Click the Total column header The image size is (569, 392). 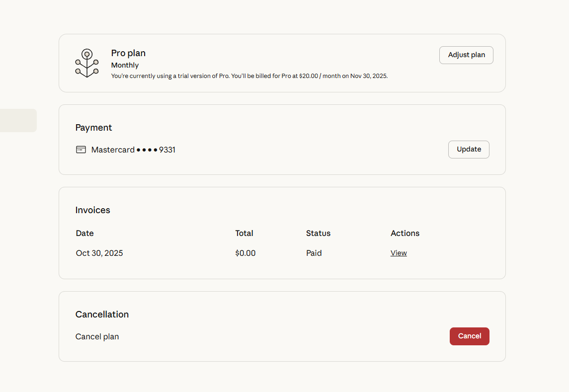(244, 234)
